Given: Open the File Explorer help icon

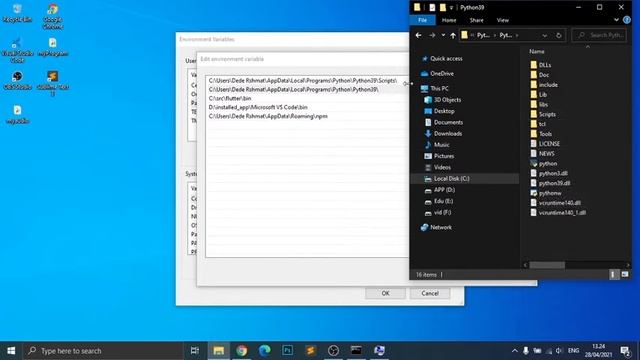Looking at the screenshot, I should point(627,20).
